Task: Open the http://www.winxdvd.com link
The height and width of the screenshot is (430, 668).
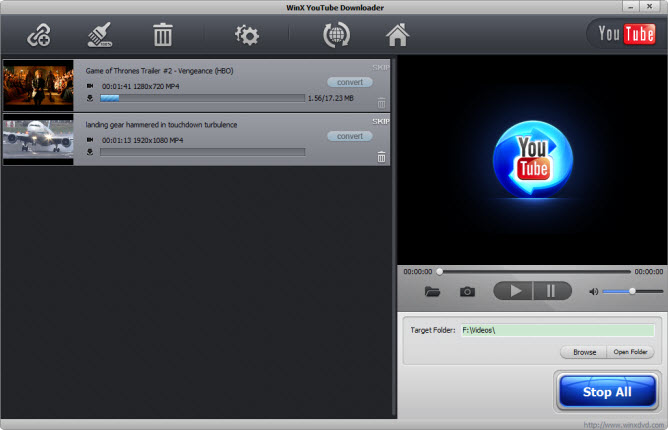Action: pos(624,425)
